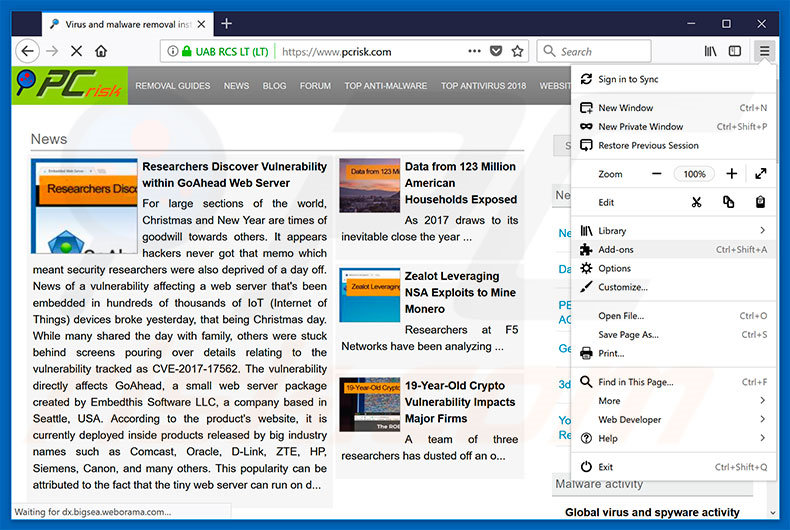Open Add-ons from the menu

coord(673,249)
